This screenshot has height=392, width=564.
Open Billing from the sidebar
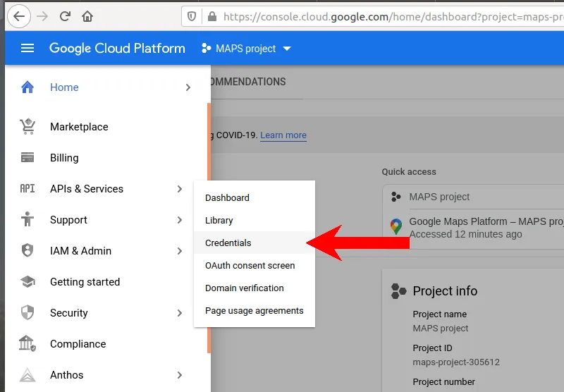click(64, 157)
